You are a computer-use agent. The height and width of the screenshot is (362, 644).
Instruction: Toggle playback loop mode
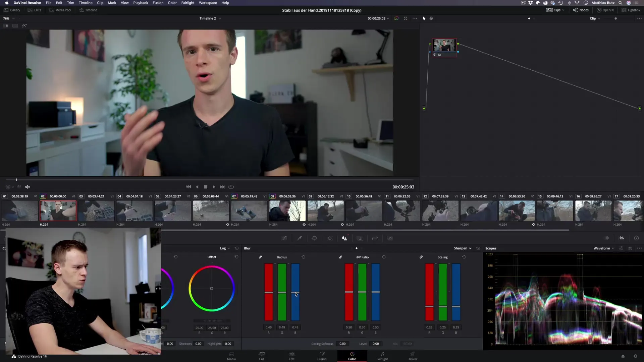click(x=231, y=187)
